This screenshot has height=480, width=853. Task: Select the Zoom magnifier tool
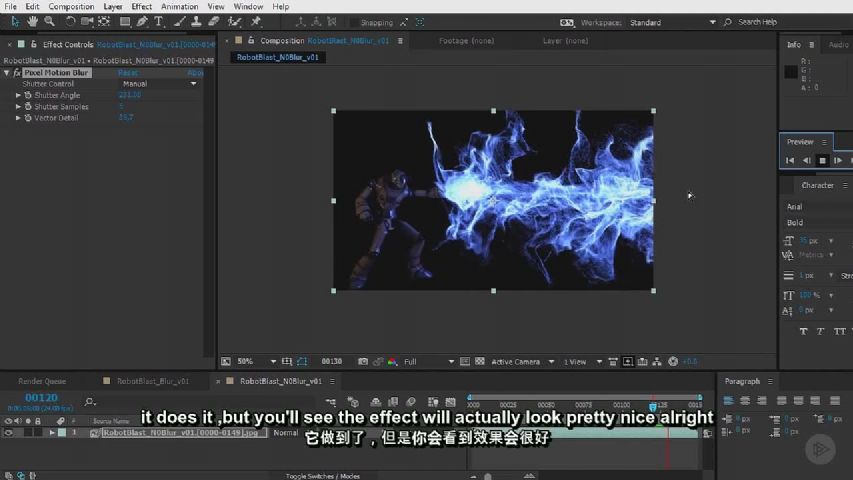(x=50, y=22)
